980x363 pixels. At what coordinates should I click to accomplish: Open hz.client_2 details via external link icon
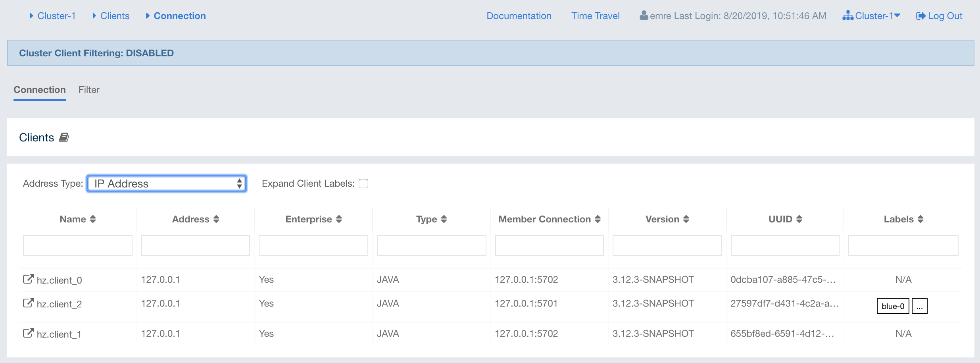coord(28,303)
